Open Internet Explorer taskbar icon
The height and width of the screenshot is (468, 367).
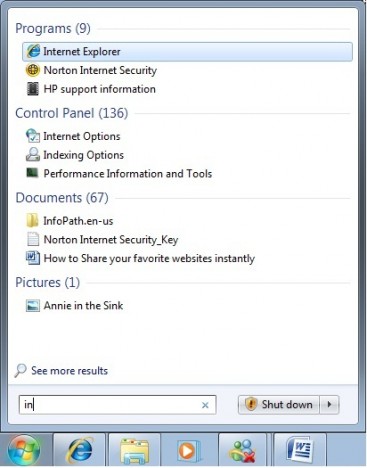[80, 450]
